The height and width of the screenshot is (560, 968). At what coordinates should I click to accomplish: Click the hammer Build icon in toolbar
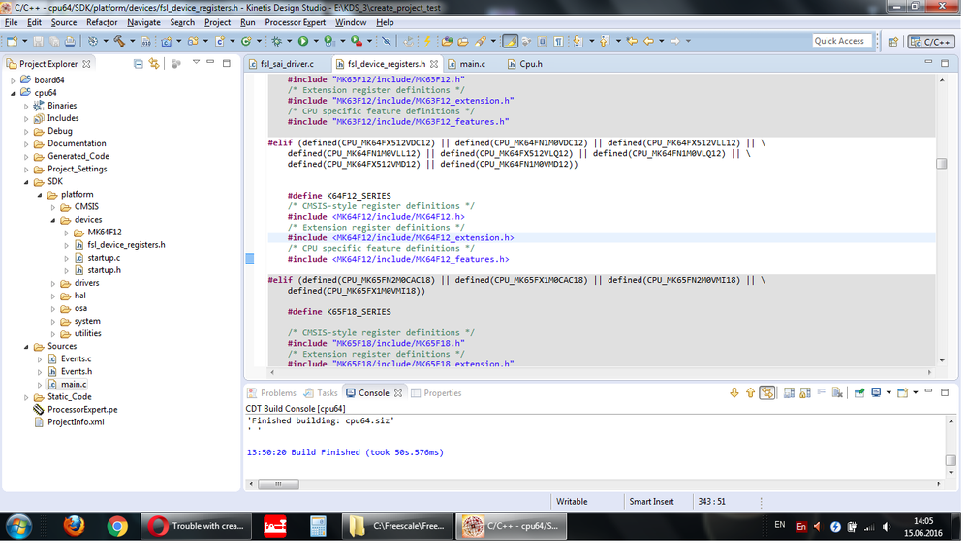click(x=119, y=41)
